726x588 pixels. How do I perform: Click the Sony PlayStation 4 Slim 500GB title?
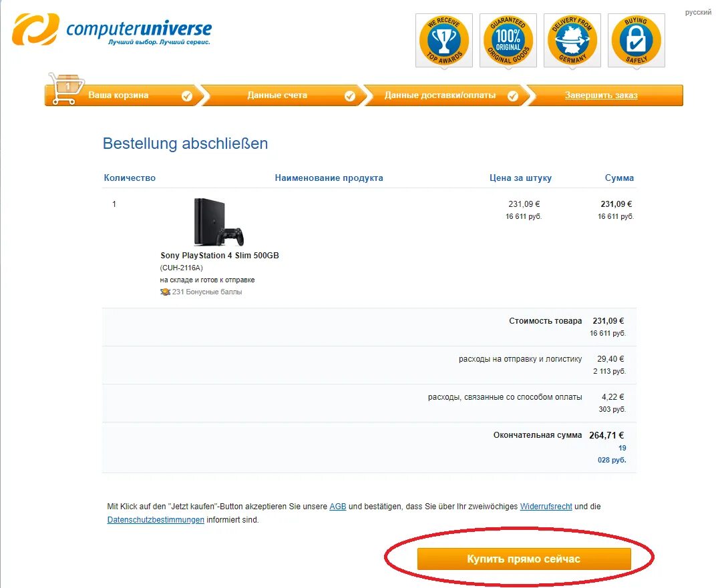220,256
